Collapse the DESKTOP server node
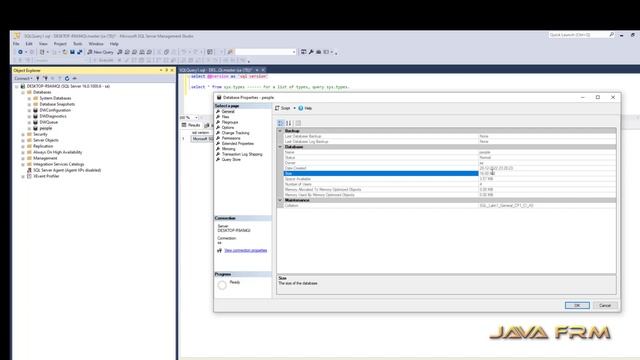This screenshot has width=640, height=360. tap(17, 87)
